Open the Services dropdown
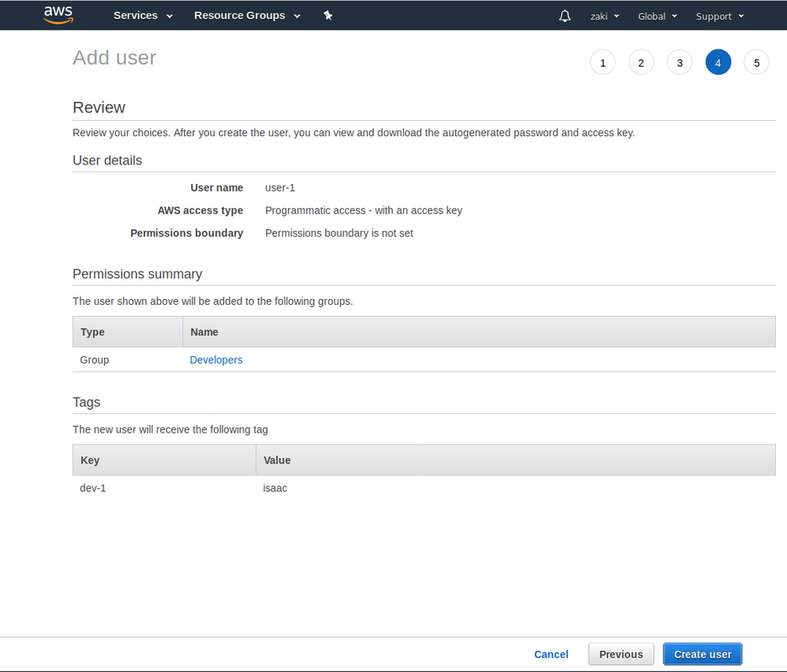Image resolution: width=787 pixels, height=672 pixels. [143, 15]
